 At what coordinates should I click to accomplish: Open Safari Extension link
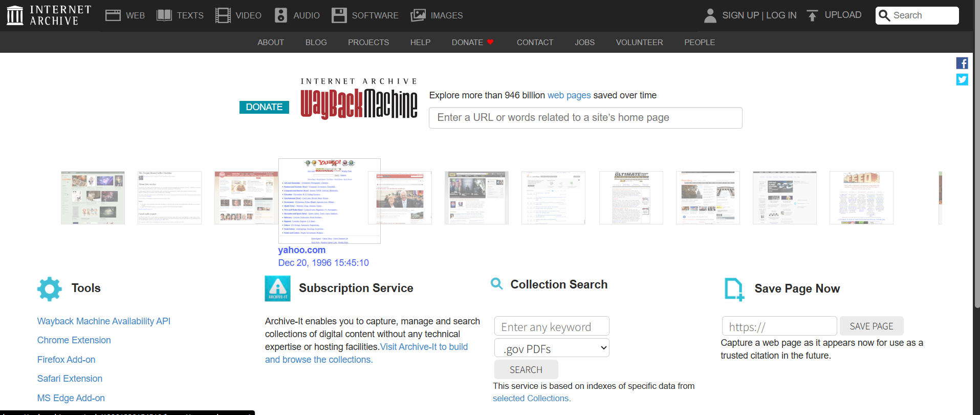point(70,379)
